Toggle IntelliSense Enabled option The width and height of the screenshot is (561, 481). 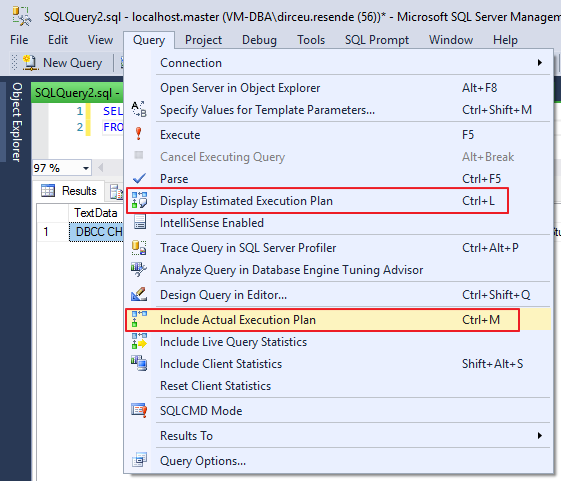[337, 223]
